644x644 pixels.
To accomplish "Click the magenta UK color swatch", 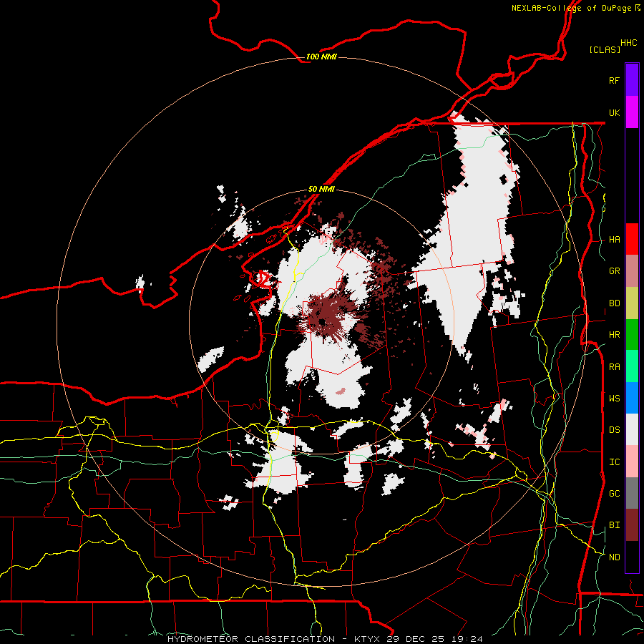I will tap(632, 112).
